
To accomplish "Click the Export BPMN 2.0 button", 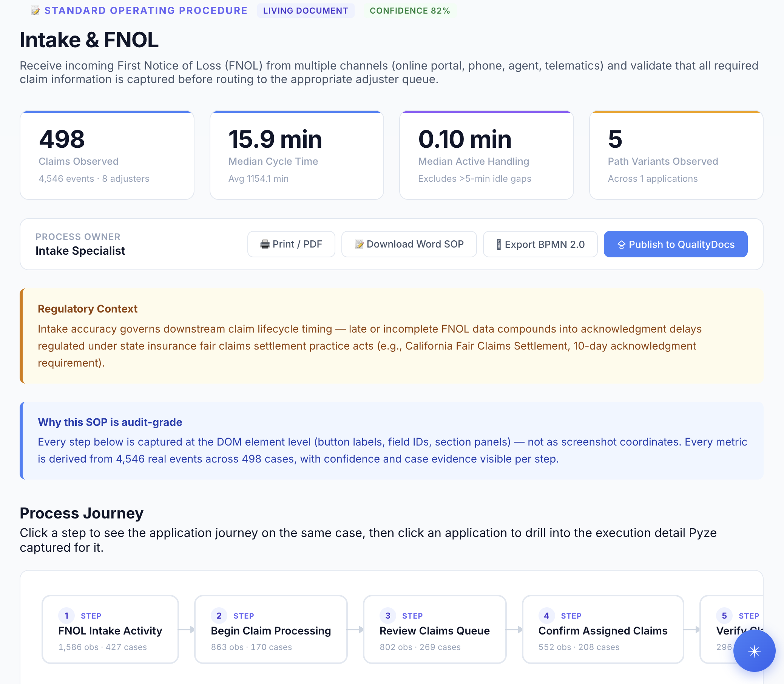I will [x=540, y=244].
